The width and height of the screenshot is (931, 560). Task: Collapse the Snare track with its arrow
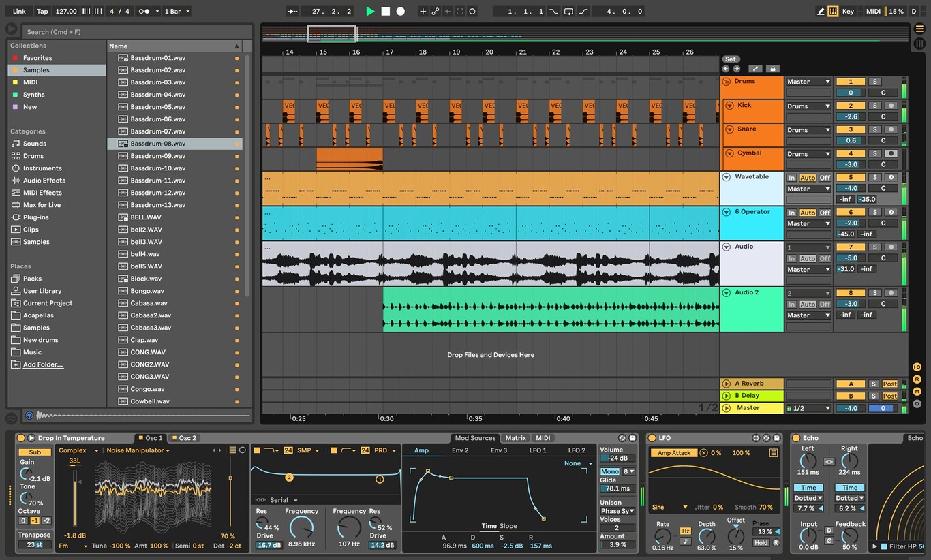point(729,129)
